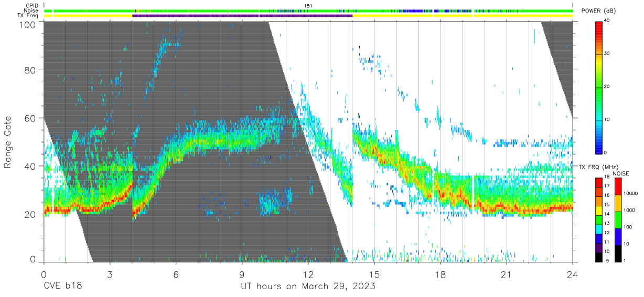Click the 12 UT hour tick label
The height and width of the screenshot is (297, 644).
[x=308, y=274]
